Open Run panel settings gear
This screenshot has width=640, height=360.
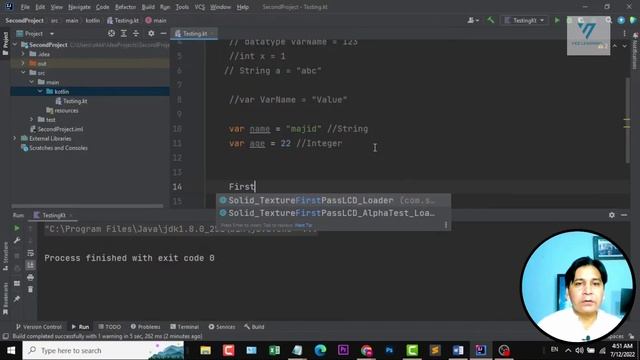point(611,215)
